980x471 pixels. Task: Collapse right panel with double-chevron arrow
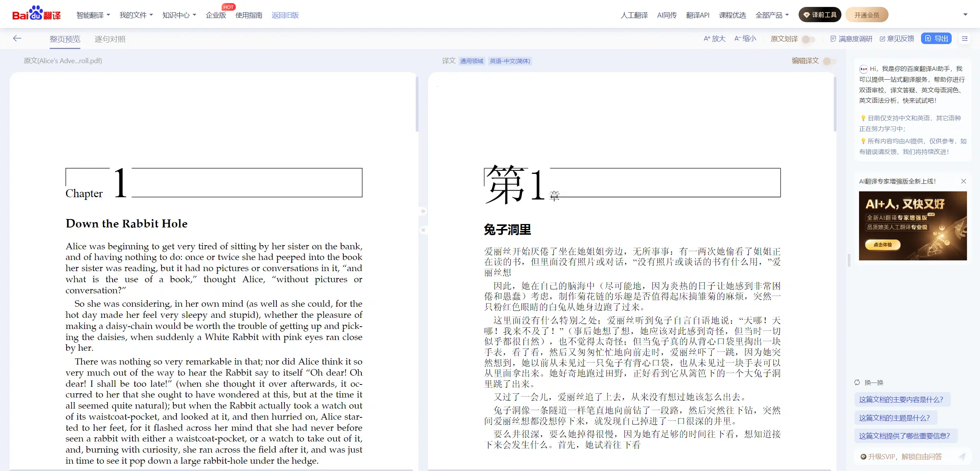(423, 211)
